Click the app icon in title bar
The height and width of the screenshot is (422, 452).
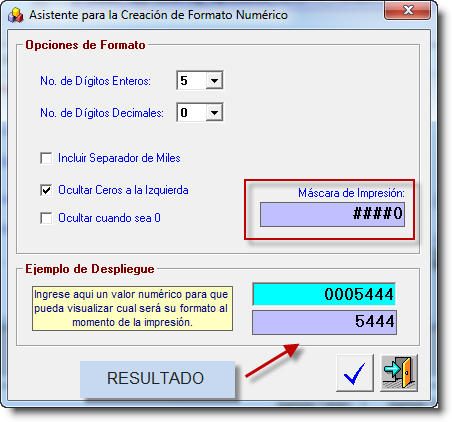(x=16, y=15)
